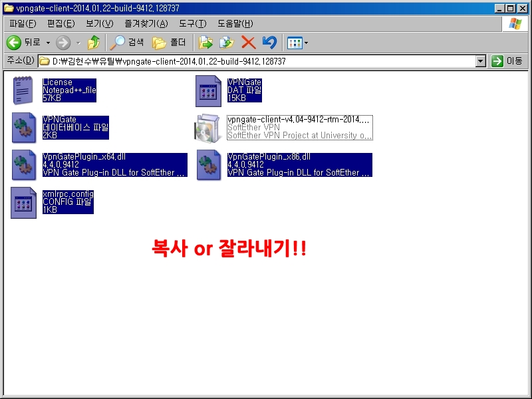Click the VPNGate DAT 파일 label
This screenshot has width=532, height=399.
[245, 90]
